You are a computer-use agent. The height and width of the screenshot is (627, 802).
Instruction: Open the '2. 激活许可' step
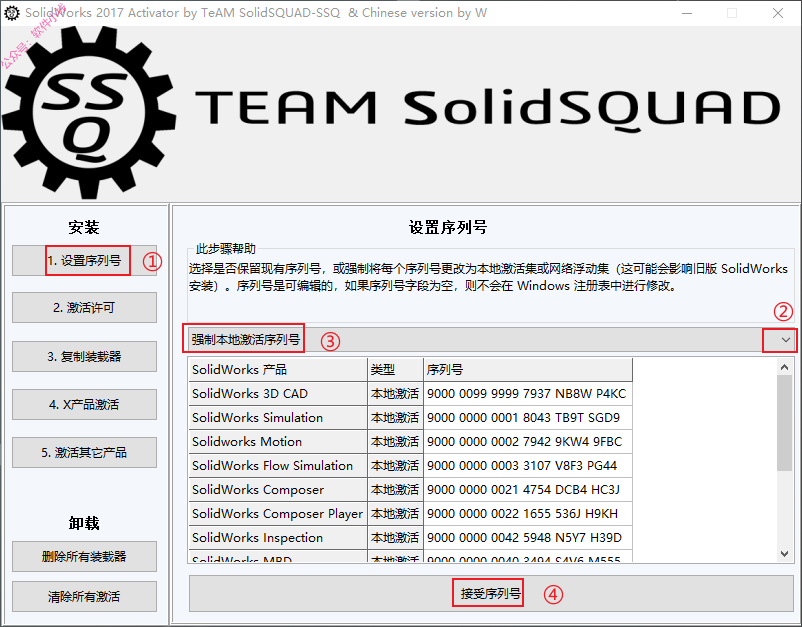[x=84, y=307]
